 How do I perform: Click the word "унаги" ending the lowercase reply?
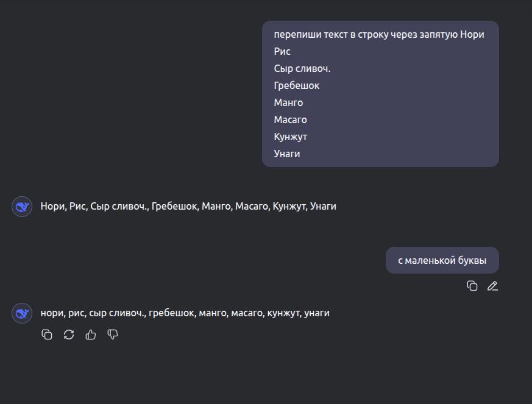tap(317, 313)
